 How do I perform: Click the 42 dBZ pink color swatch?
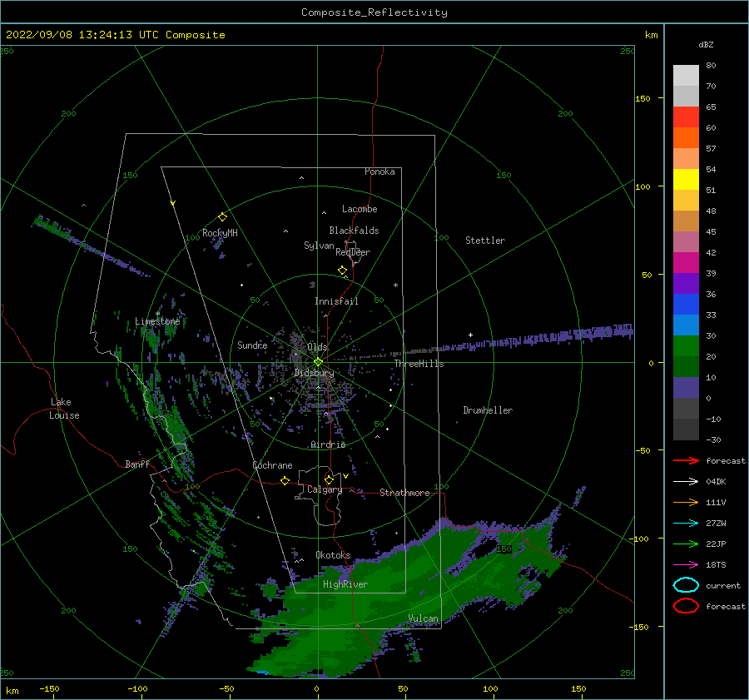coord(686,241)
